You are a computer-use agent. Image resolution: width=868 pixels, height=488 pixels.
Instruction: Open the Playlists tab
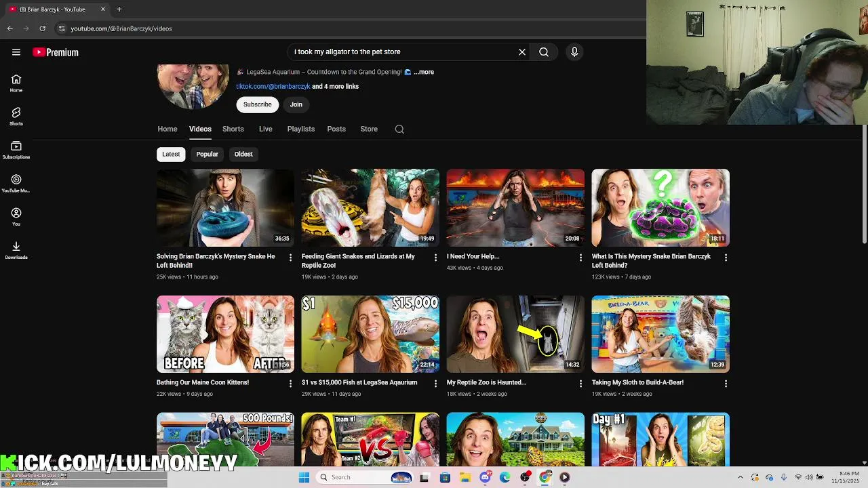pyautogui.click(x=300, y=129)
